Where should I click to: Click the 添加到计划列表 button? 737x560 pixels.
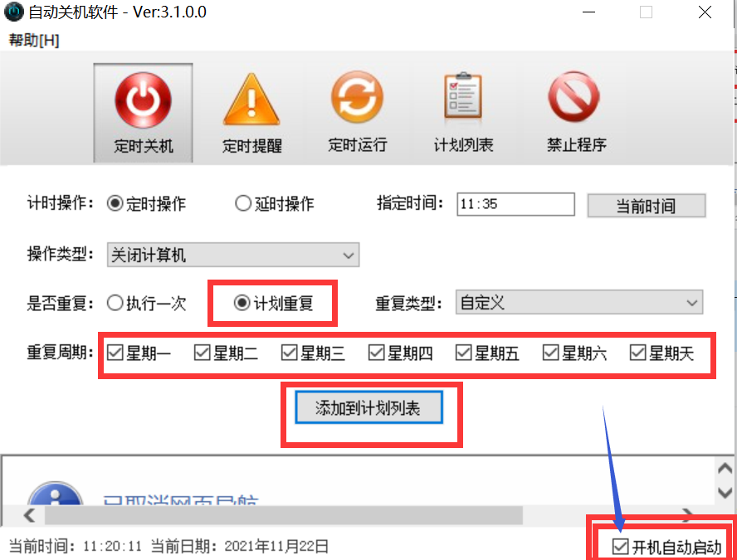point(368,408)
